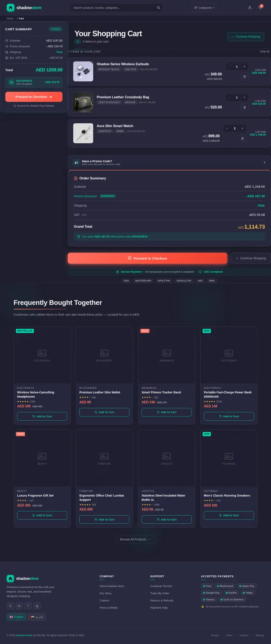This screenshot has width=271, height=644.
Task: Increase Aura Slim Smart Watch quantity
Action: coord(242,128)
